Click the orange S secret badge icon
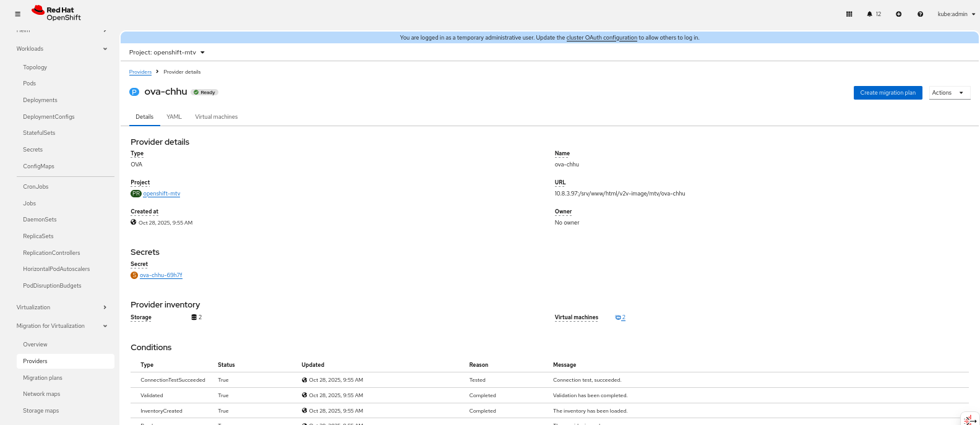Screen dimensions: 980x425 134,275
